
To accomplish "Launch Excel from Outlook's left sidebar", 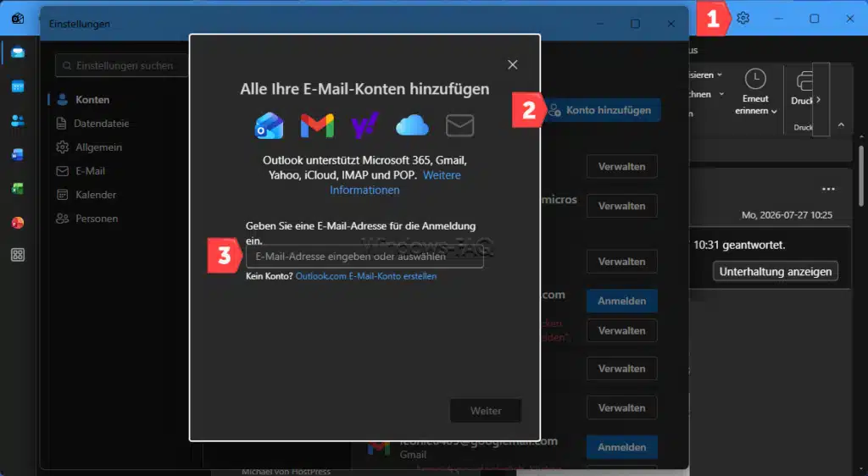I will click(18, 189).
